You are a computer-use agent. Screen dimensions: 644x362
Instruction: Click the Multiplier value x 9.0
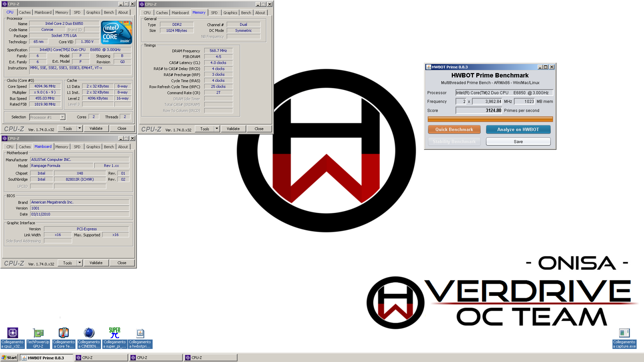[x=45, y=92]
